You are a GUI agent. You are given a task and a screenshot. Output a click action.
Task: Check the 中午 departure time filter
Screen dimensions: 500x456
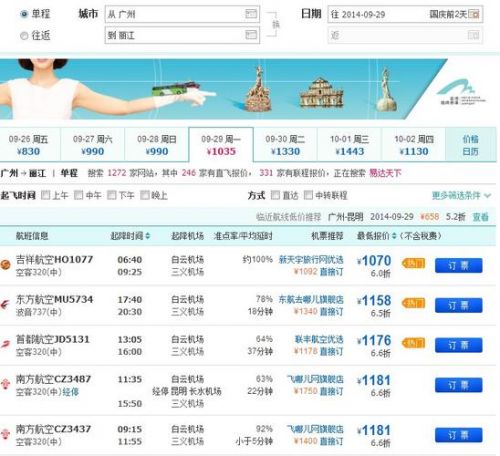78,195
